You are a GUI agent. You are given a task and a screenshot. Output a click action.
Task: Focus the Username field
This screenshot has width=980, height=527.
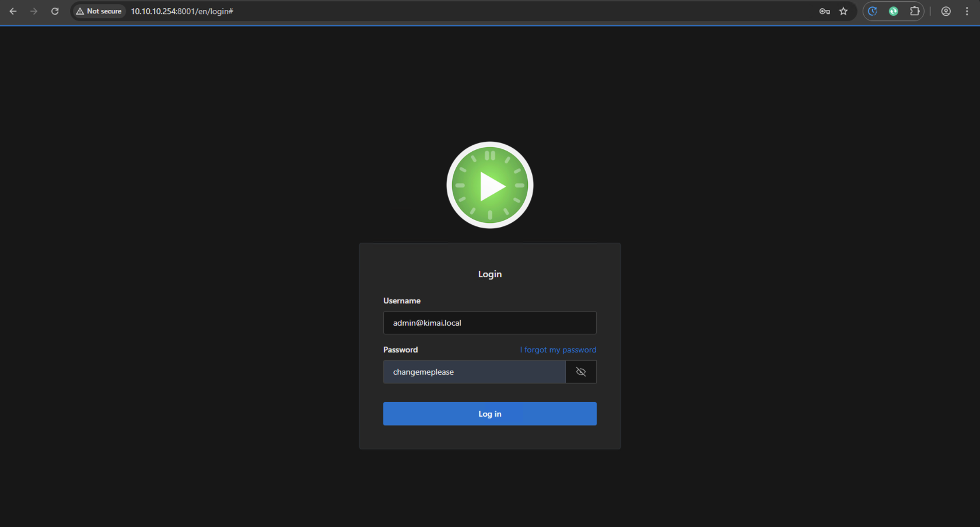(490, 323)
